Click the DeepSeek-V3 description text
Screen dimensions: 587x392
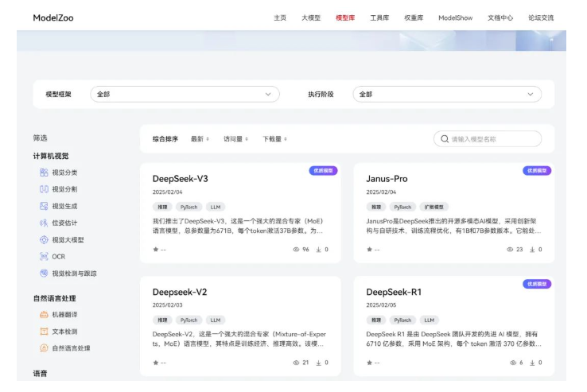click(238, 226)
